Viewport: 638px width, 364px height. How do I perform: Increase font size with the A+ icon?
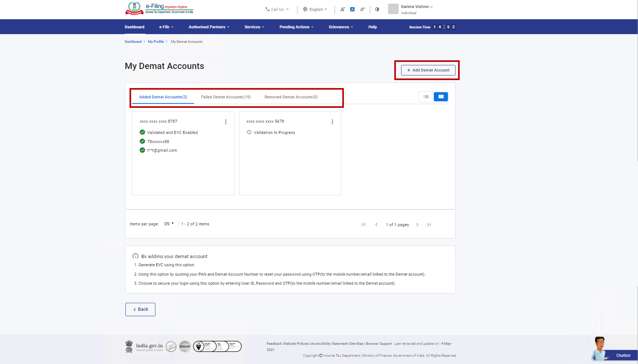point(362,9)
